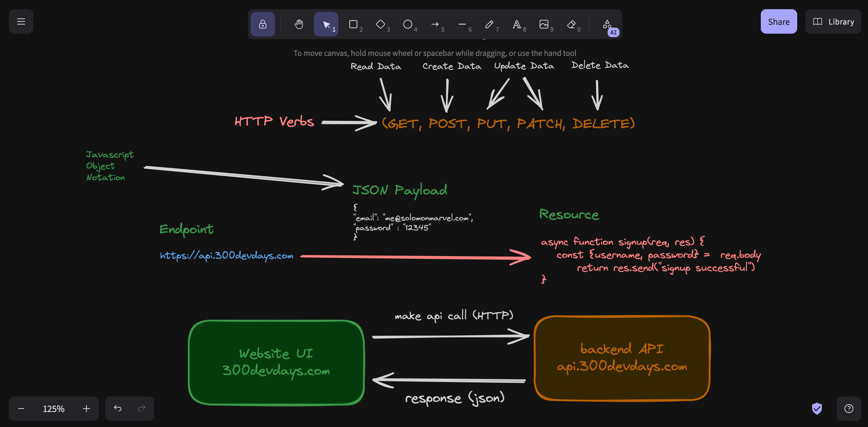The image size is (868, 427).
Task: Select the Line tool
Action: (462, 24)
